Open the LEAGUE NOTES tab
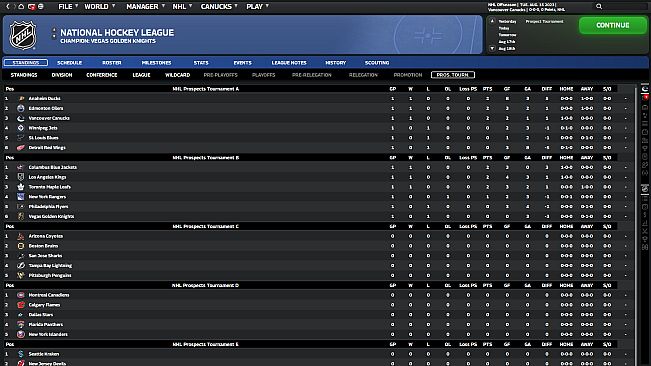Image resolution: width=651 pixels, height=366 pixels. coord(289,63)
